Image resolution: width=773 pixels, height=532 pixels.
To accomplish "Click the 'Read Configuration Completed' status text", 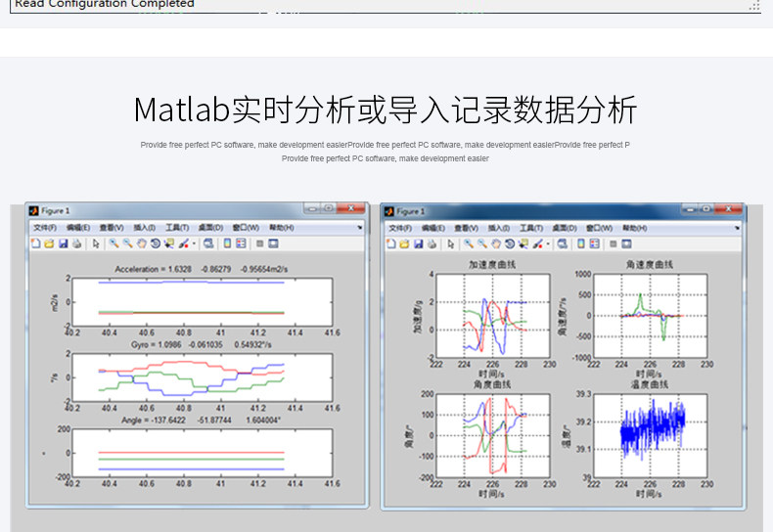I will pyautogui.click(x=105, y=4).
